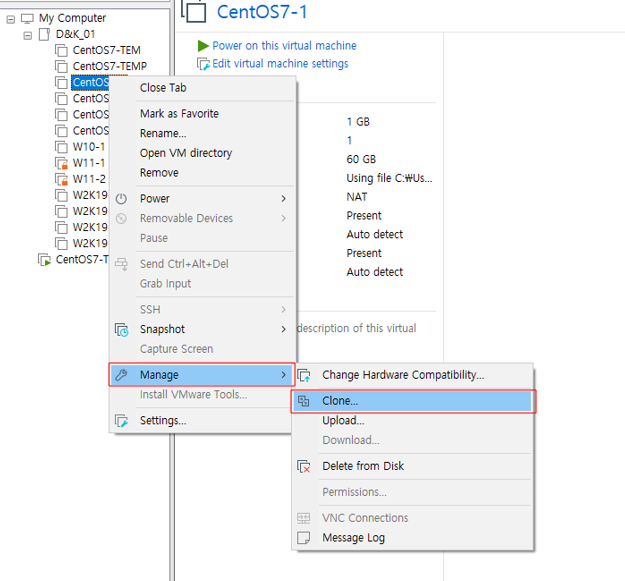Image resolution: width=625 pixels, height=581 pixels.
Task: Select W11-2 in the library tree
Action: [x=89, y=179]
